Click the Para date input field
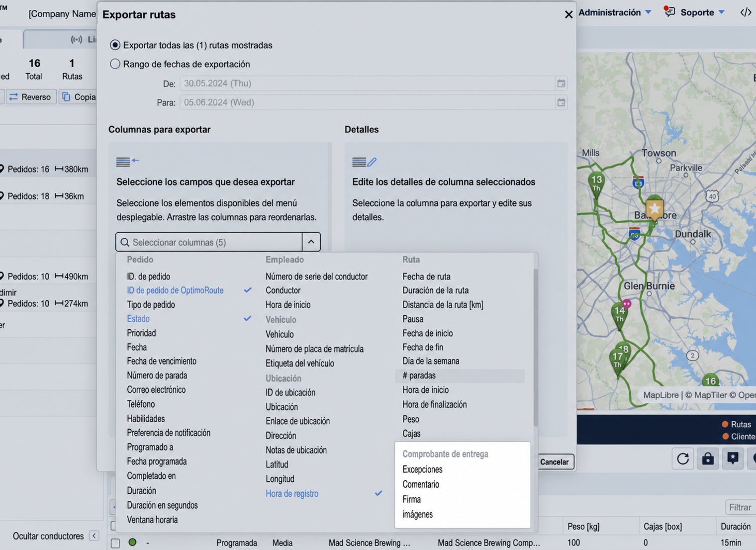 pyautogui.click(x=368, y=102)
